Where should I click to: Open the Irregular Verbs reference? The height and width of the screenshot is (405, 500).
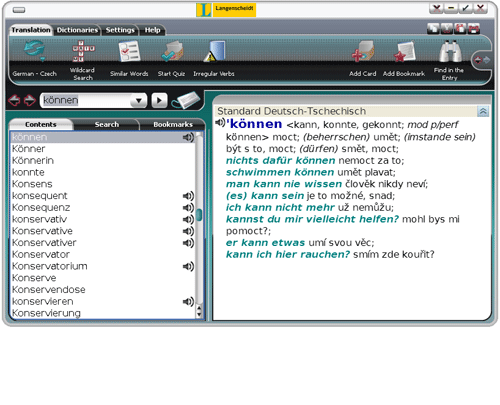coord(214,51)
